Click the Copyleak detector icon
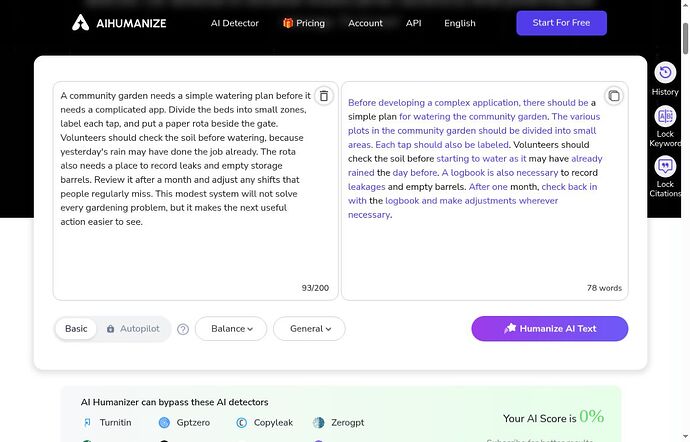Viewport: 690px width, 442px height. point(241,423)
